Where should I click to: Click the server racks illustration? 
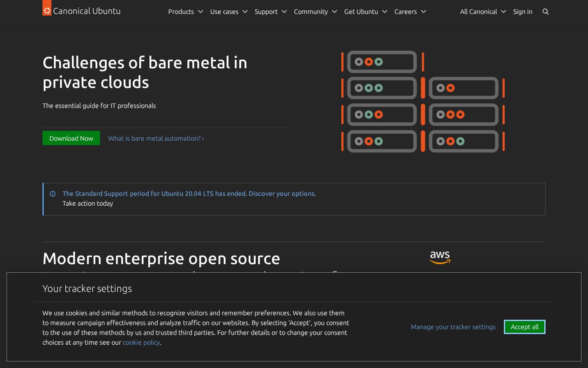click(x=423, y=102)
